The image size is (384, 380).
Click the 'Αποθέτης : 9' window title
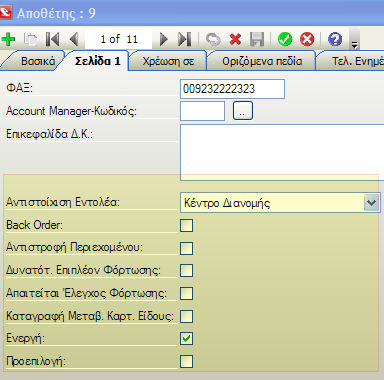56,13
